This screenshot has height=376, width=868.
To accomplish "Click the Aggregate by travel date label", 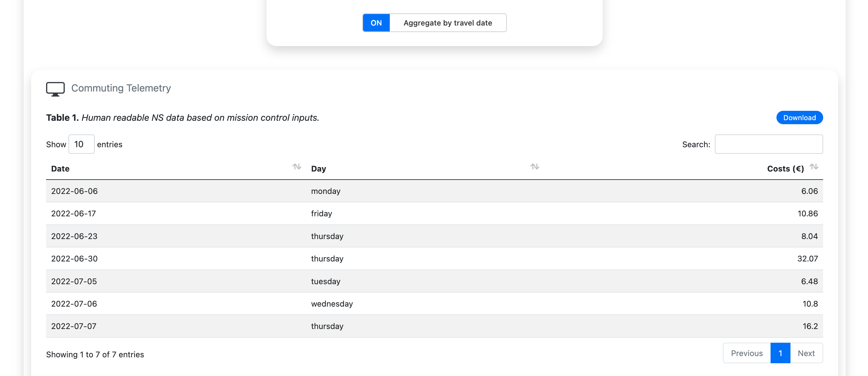I will point(447,23).
